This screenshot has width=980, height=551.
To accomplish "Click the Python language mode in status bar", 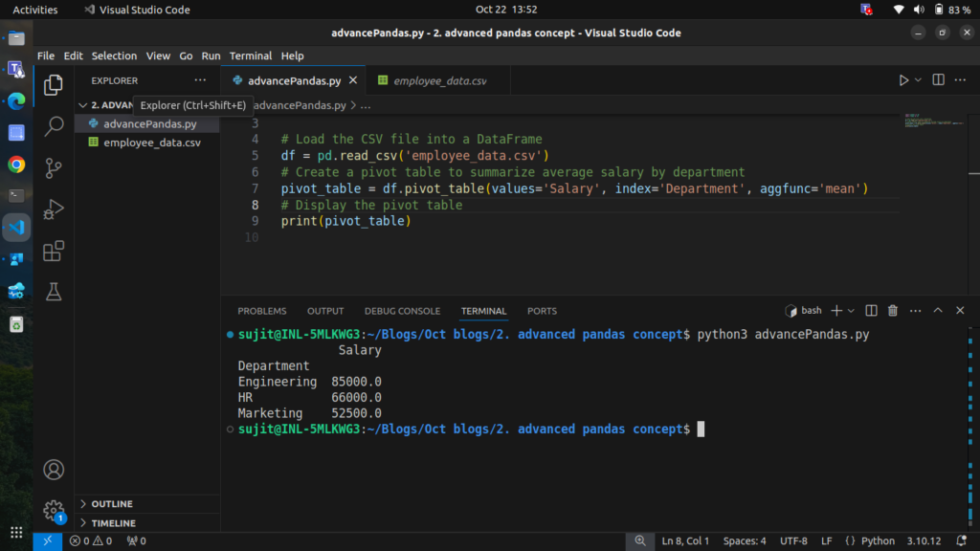I will click(870, 541).
